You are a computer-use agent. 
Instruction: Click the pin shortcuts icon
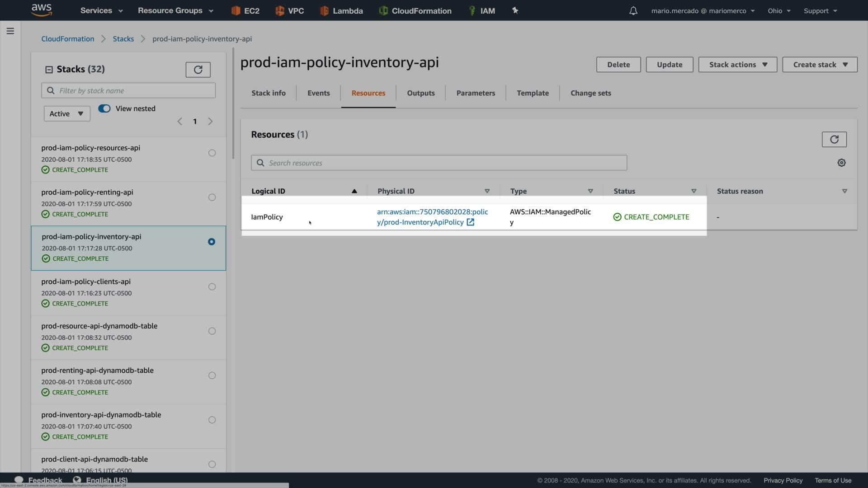point(515,10)
